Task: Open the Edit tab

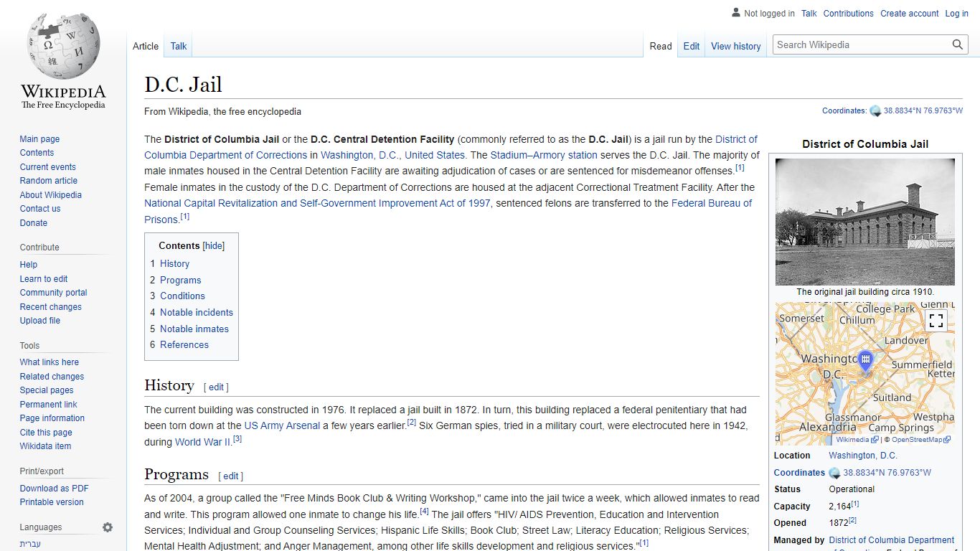Action: pos(692,46)
